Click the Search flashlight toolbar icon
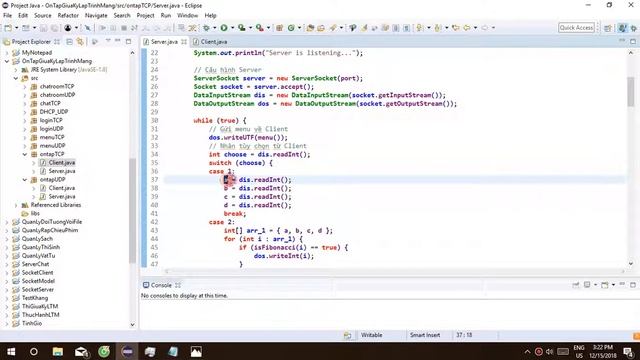 click(x=333, y=28)
